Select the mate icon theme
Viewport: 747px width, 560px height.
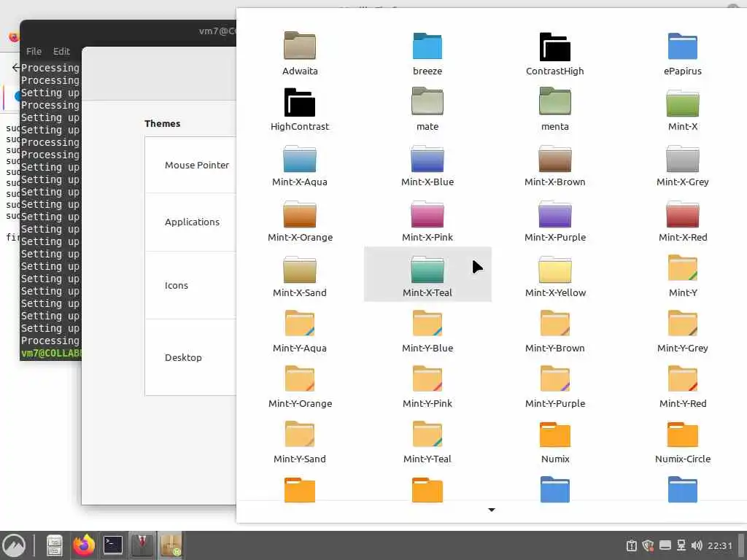click(x=427, y=109)
